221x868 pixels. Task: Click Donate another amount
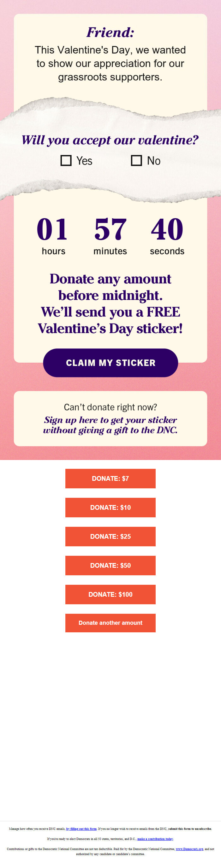tap(110, 623)
